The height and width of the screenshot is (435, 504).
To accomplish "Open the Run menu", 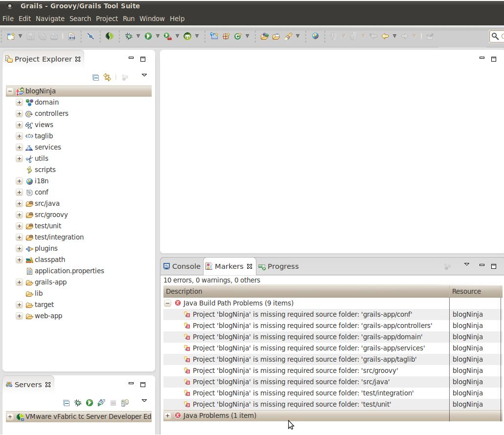I will [129, 19].
